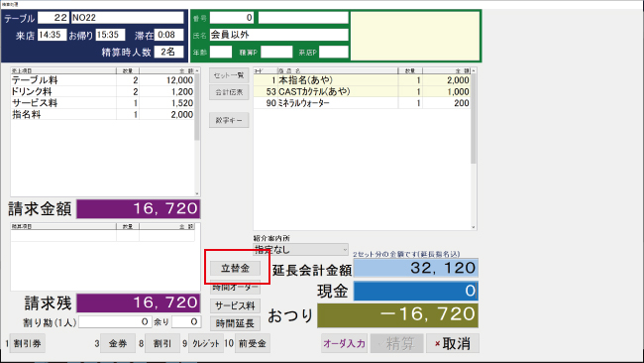Click the 時間延長 button
The image size is (644, 363).
[x=236, y=323]
